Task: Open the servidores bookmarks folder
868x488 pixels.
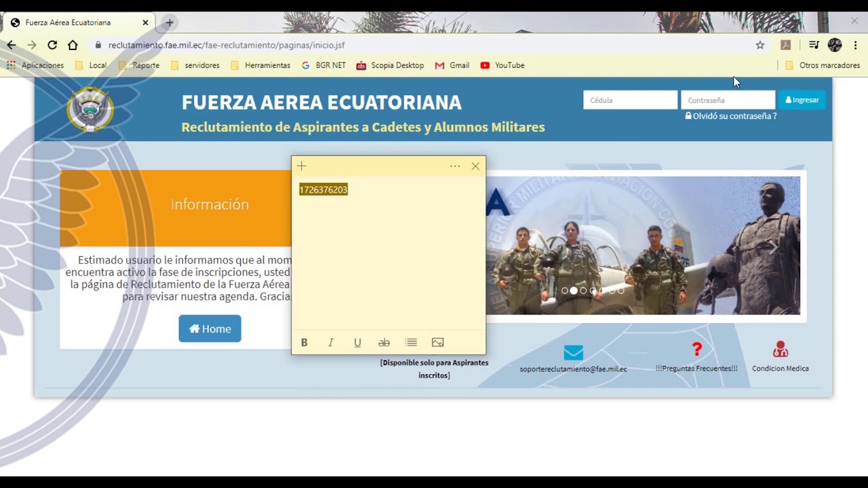Action: (x=195, y=65)
